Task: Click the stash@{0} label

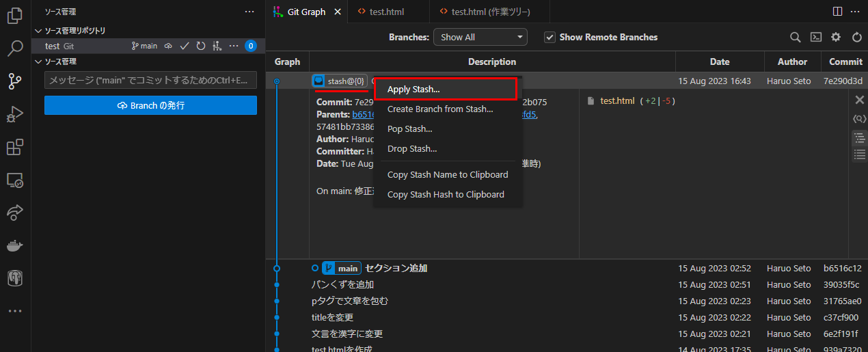Action: [x=340, y=81]
